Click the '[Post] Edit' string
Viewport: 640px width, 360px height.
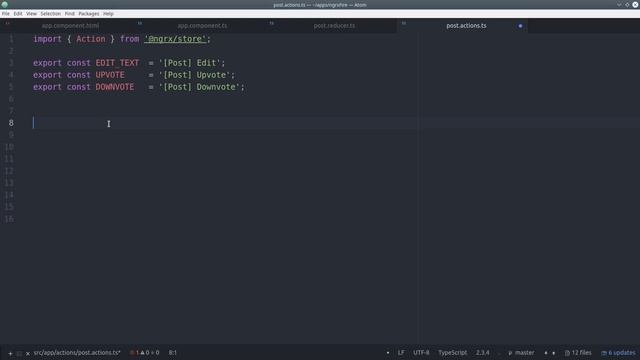pos(190,63)
